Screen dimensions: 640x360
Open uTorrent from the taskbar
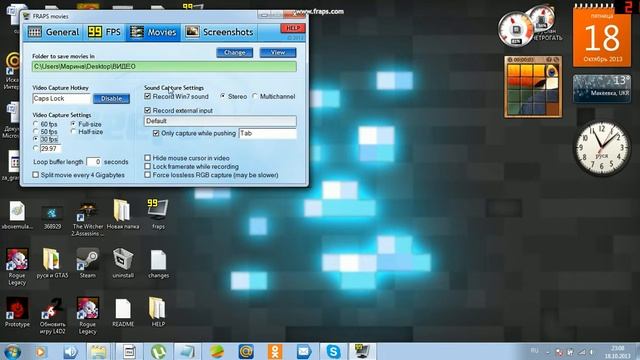coord(158,351)
